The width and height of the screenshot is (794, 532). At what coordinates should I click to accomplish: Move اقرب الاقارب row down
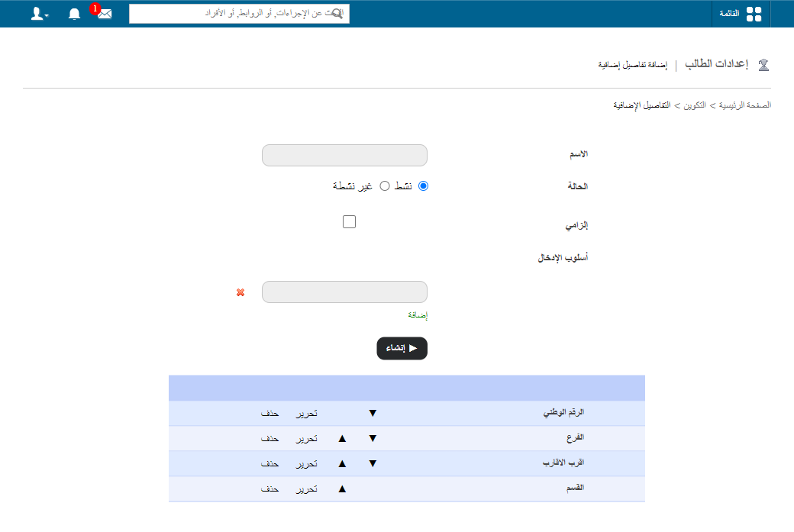pos(373,463)
